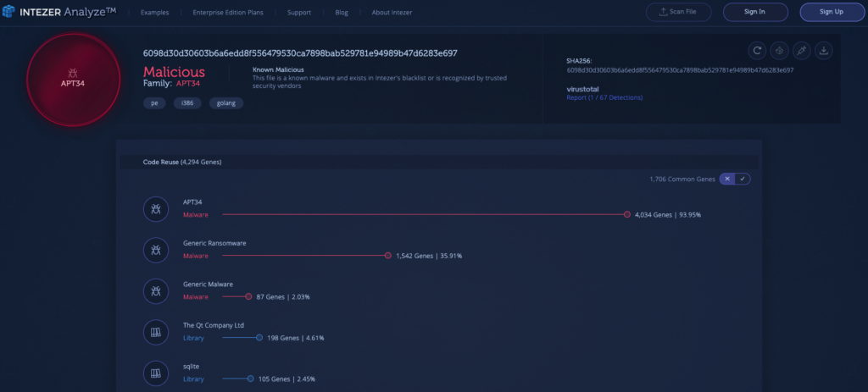This screenshot has width=868, height=392.
Task: Open the Examples menu item
Action: [154, 12]
